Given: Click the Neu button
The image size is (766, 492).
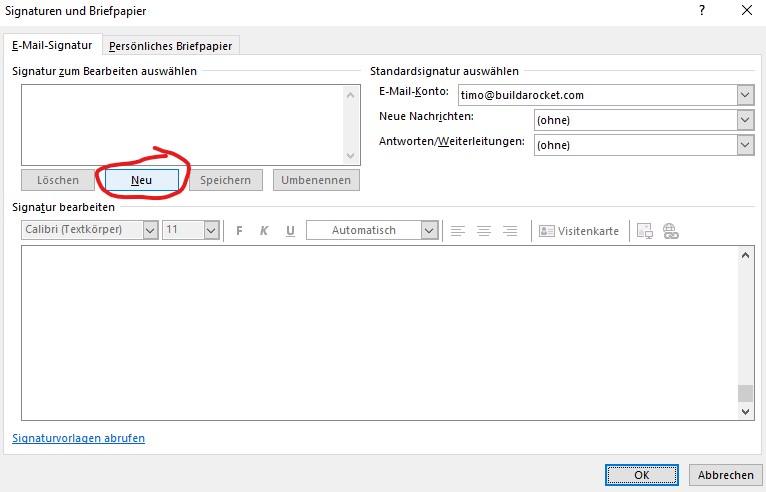Looking at the screenshot, I should point(142,180).
